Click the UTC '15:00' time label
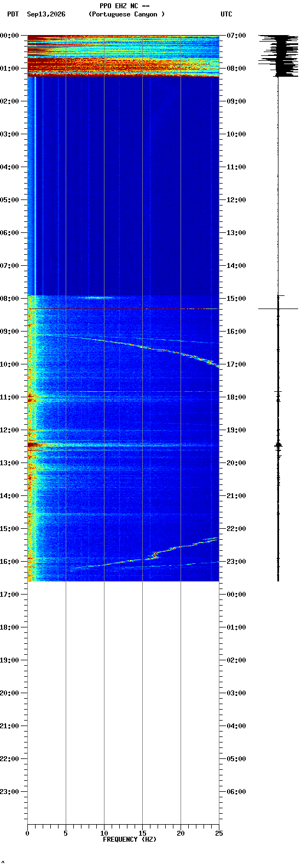 coord(236,298)
